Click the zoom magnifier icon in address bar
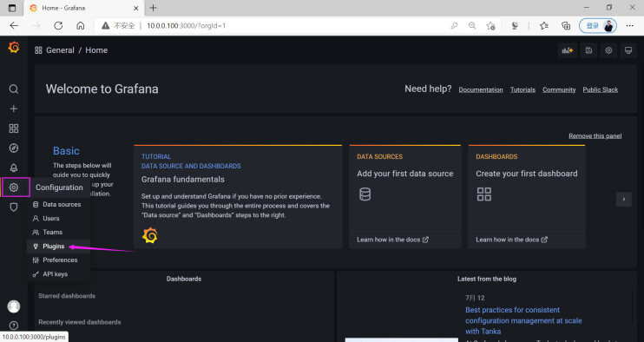 472,25
